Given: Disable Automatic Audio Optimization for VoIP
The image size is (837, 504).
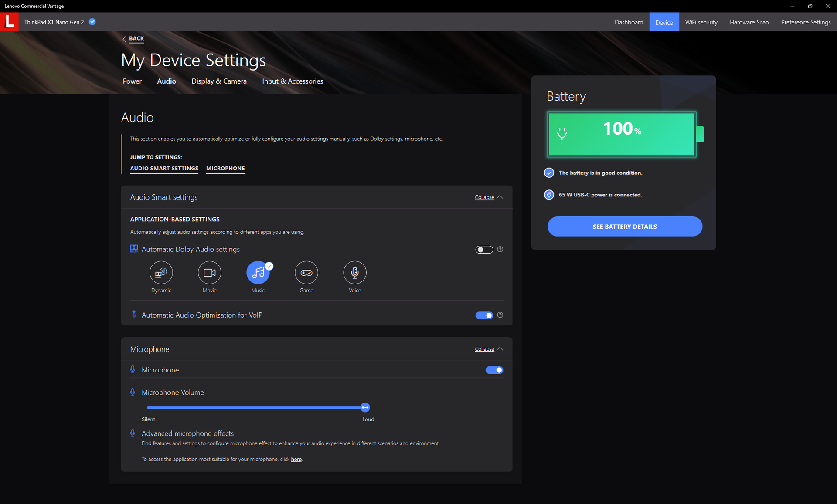Looking at the screenshot, I should tap(484, 315).
